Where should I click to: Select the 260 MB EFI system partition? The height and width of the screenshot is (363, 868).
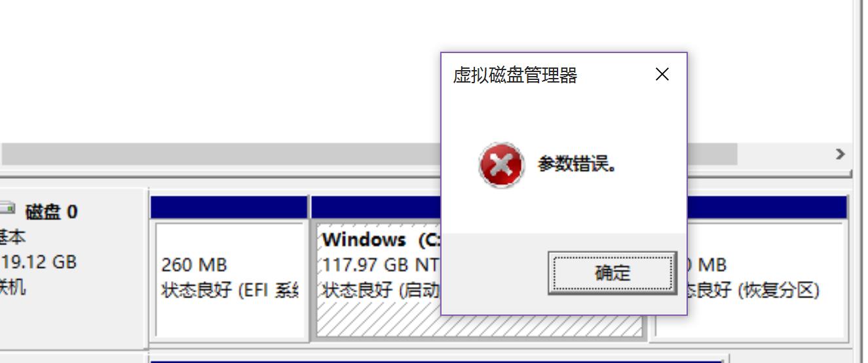[229, 279]
